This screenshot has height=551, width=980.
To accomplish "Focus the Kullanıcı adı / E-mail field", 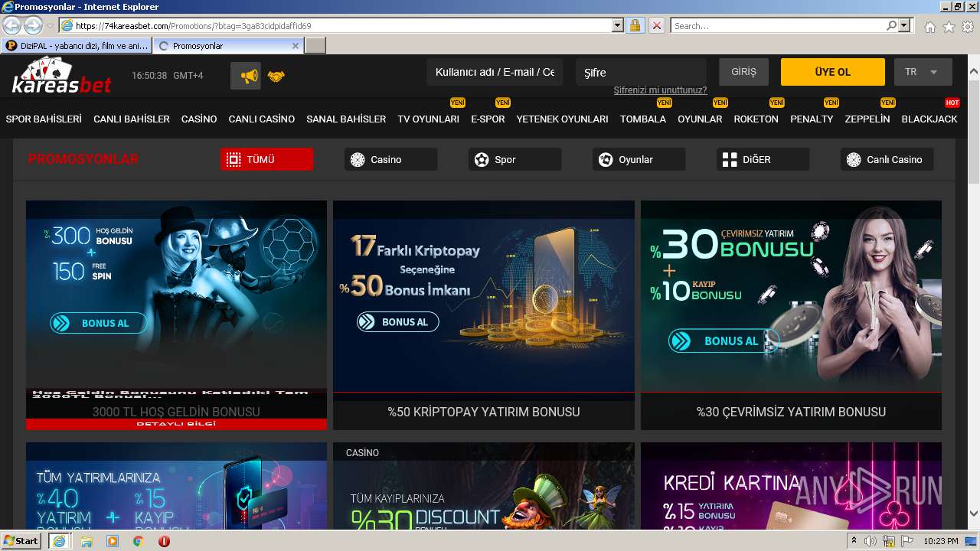I will click(x=495, y=72).
